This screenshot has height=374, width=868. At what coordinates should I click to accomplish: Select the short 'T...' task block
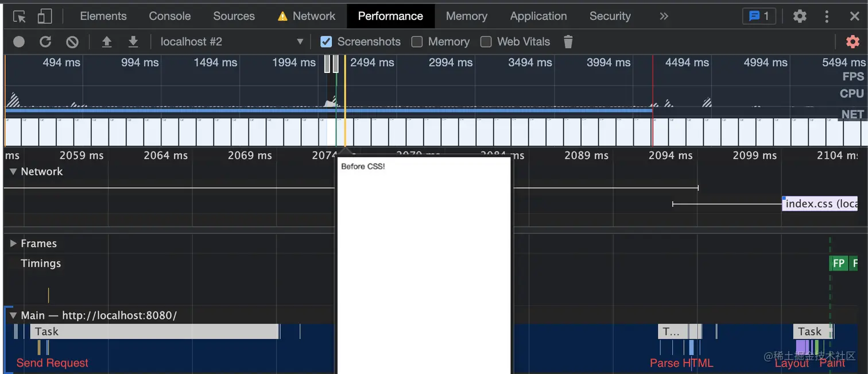tap(673, 331)
